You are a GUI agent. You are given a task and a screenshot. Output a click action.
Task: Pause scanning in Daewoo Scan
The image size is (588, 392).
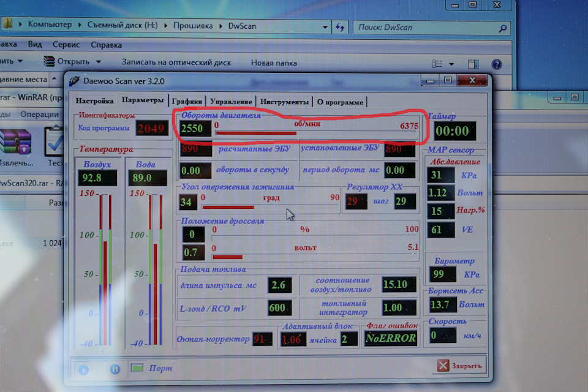115,369
